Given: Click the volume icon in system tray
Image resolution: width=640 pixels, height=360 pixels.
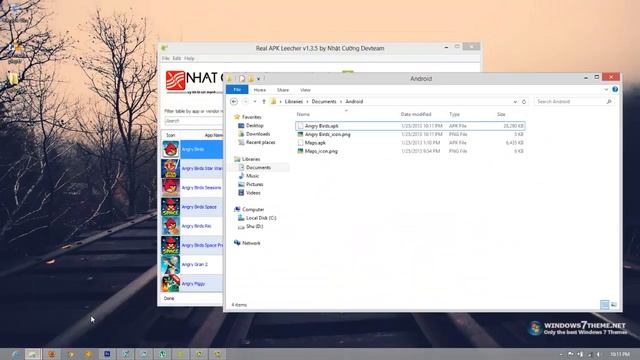Looking at the screenshot, I should pos(598,354).
